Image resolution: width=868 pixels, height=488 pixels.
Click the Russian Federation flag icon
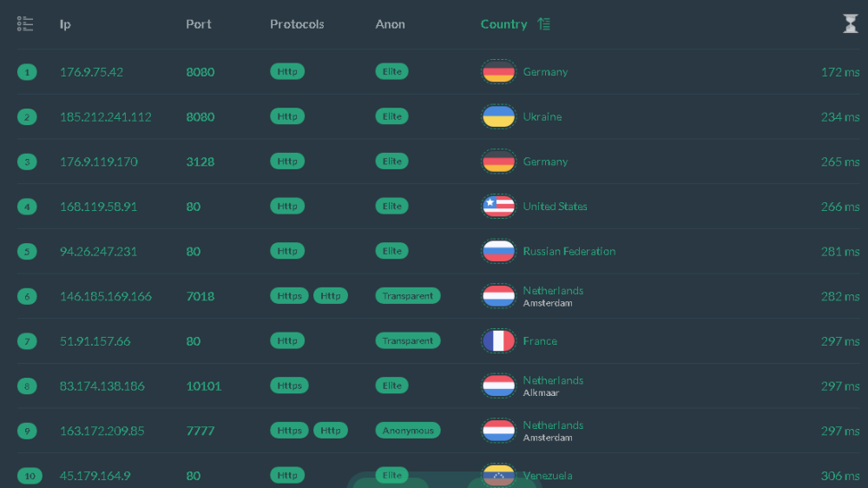coord(498,252)
